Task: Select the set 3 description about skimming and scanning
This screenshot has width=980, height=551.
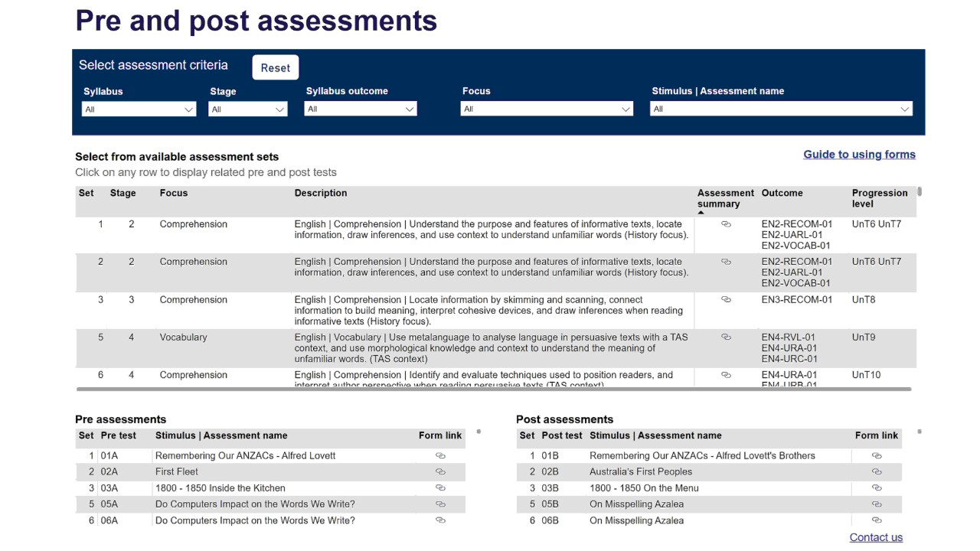Action: point(488,311)
